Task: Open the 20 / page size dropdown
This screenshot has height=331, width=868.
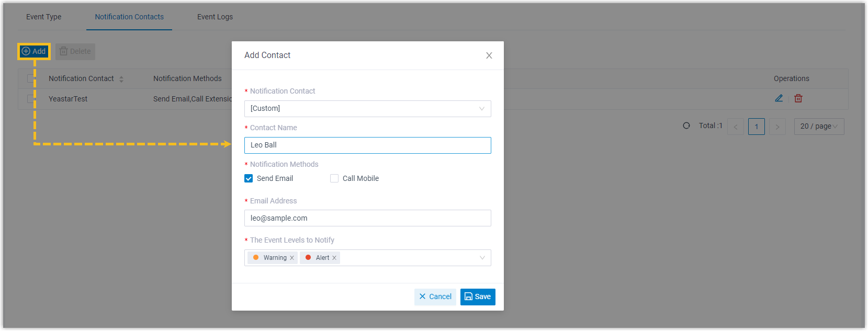Action: pyautogui.click(x=818, y=127)
